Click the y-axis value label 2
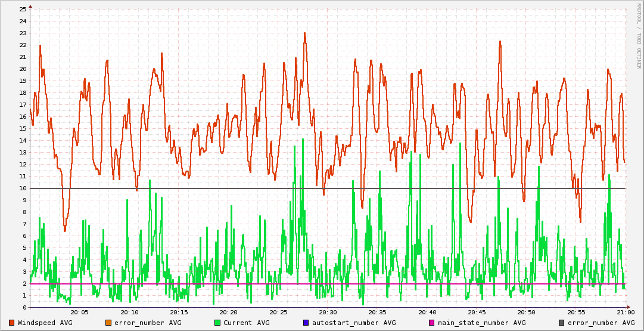Screen dimensions: 644x331 pyautogui.click(x=24, y=283)
